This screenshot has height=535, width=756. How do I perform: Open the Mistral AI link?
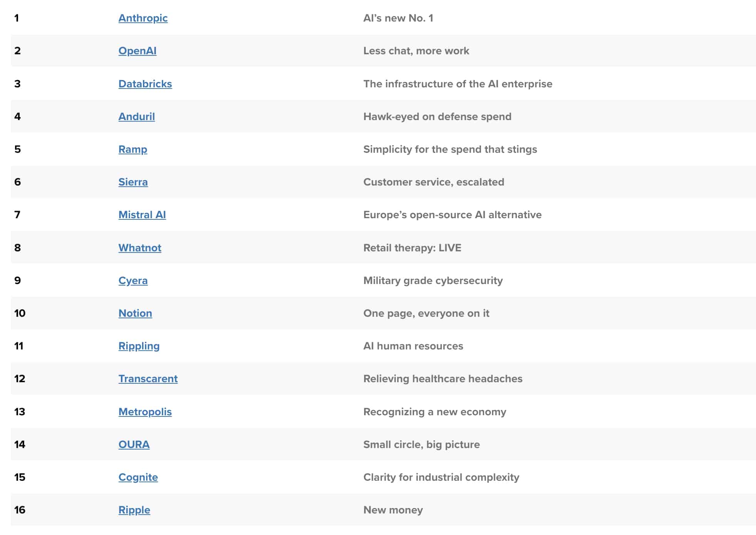tap(142, 215)
